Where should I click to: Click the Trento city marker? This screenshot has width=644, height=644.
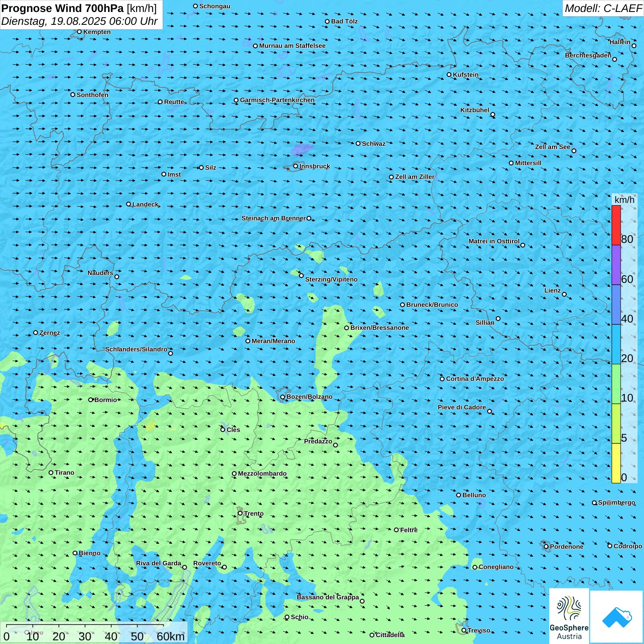point(240,513)
